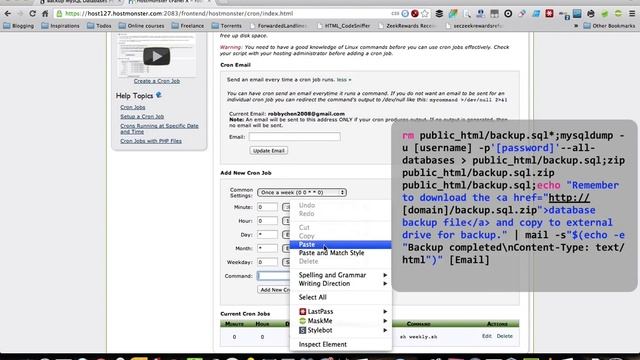Focus the Command input field
The width and height of the screenshot is (640, 360).
(273, 276)
